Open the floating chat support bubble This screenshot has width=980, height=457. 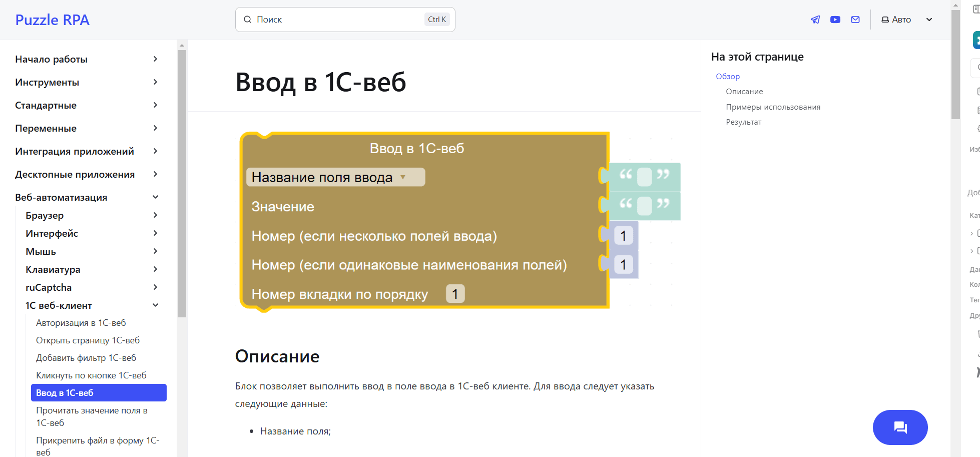(900, 427)
